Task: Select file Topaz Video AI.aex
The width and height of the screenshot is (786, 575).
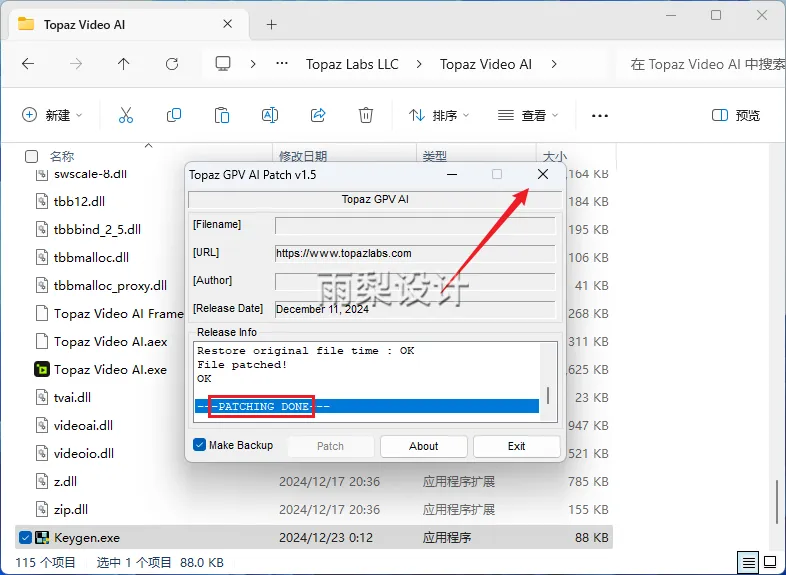Action: click(x=110, y=342)
